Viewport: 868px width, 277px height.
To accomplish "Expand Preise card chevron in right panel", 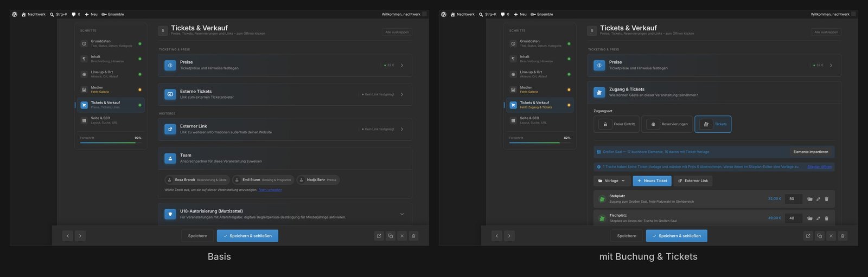I will tap(831, 66).
